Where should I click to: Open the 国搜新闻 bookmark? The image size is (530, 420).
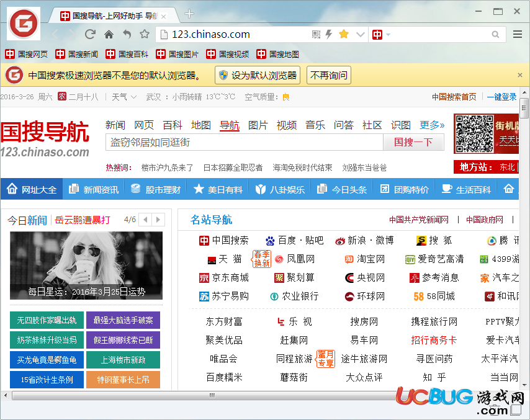click(77, 54)
